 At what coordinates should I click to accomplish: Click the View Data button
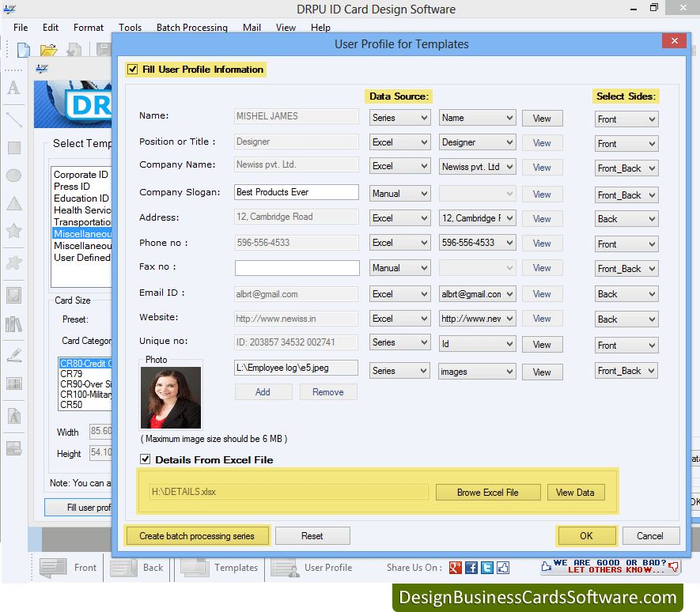point(575,493)
